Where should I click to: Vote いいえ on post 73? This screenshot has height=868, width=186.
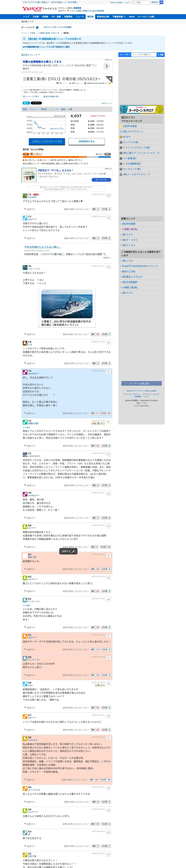[105, 413]
